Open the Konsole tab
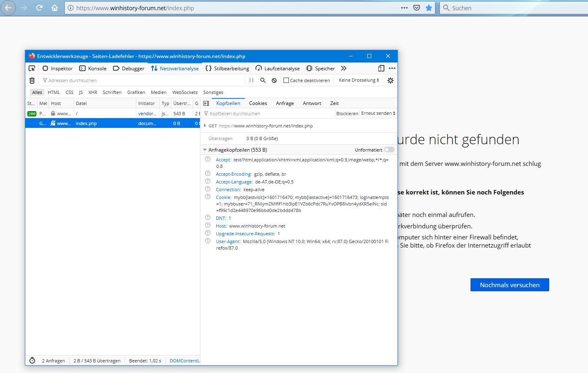The width and height of the screenshot is (588, 373). click(93, 68)
